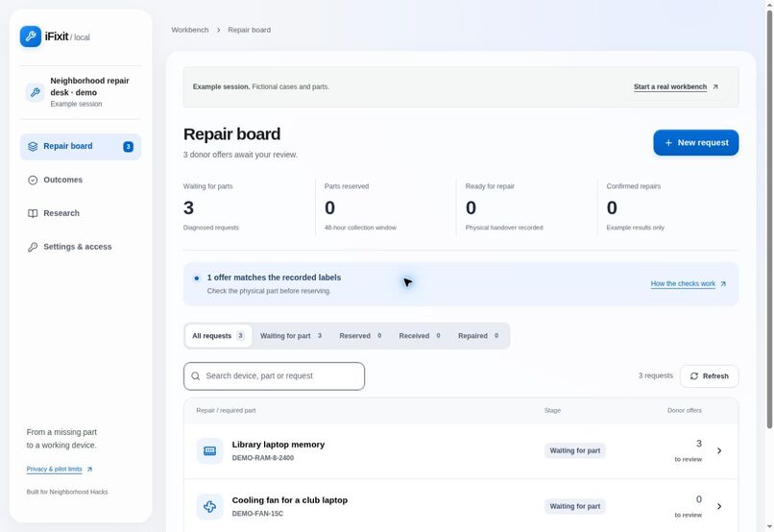774x532 pixels.
Task: Focus the Search device, part or request field
Action: [274, 376]
